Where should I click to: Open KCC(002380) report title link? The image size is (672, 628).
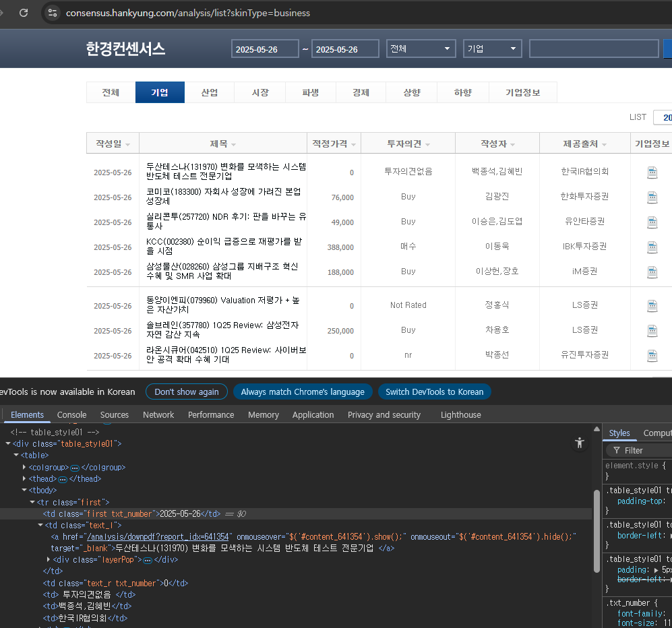[x=224, y=246]
